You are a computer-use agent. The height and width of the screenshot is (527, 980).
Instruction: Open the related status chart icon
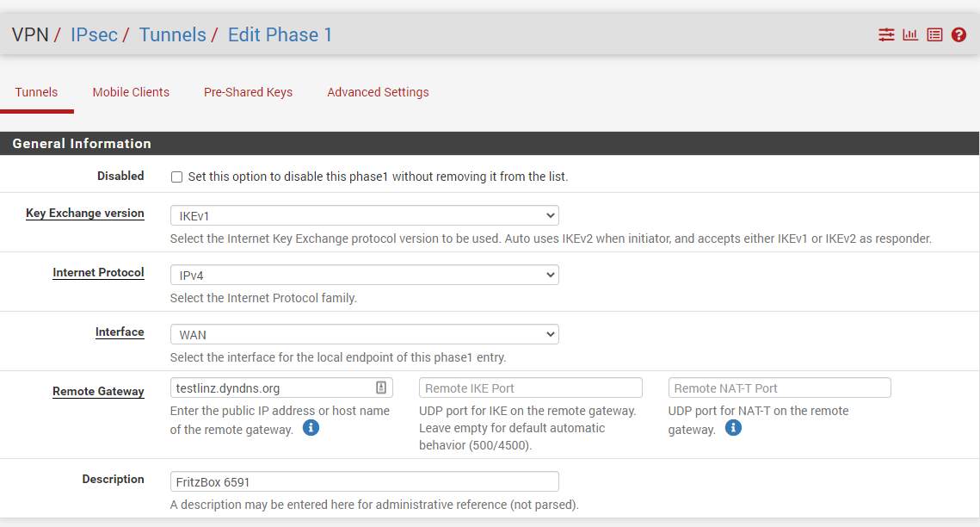910,35
